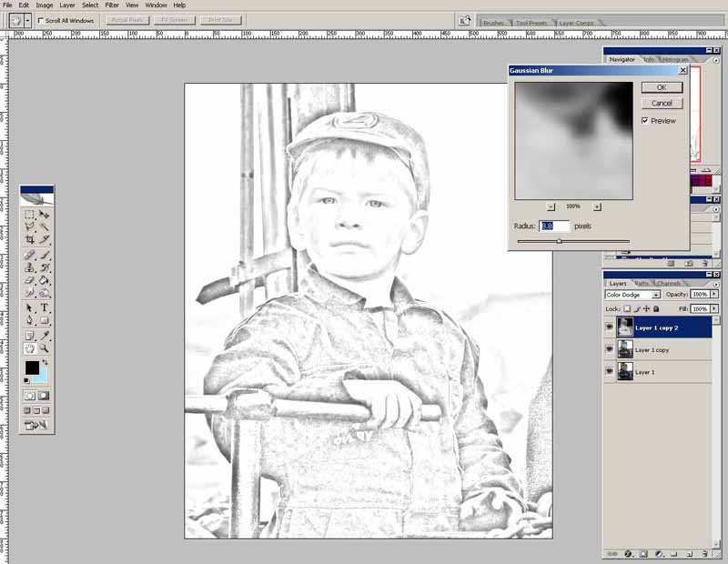Open the File Browser icon in options bar
Viewport: 728px width, 564px height.
coord(464,20)
